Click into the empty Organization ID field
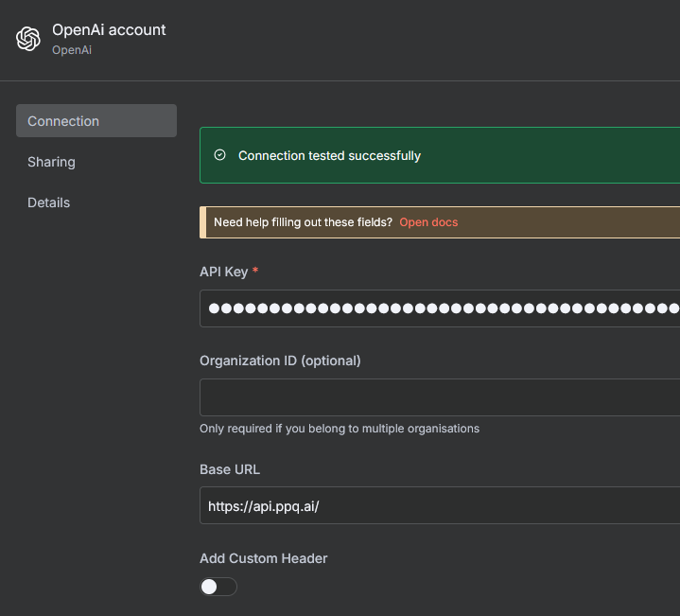Screen dimensions: 680x616 tap(440, 397)
